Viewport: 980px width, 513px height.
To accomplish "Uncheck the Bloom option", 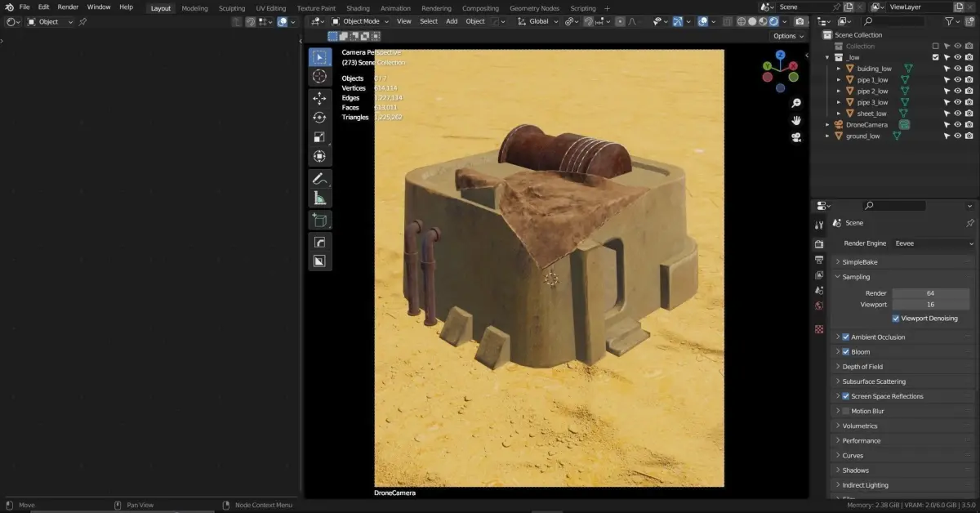I will [x=845, y=352].
